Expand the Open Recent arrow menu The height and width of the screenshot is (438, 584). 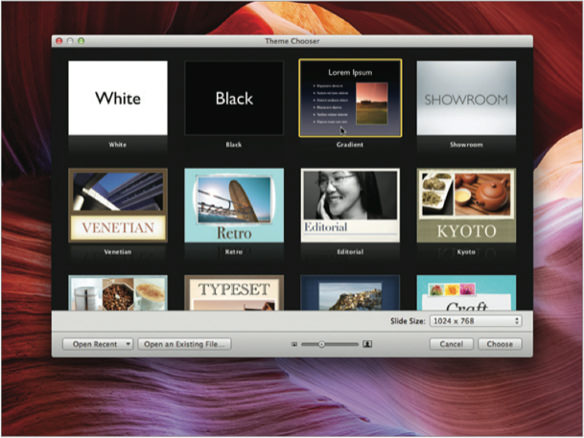click(128, 344)
